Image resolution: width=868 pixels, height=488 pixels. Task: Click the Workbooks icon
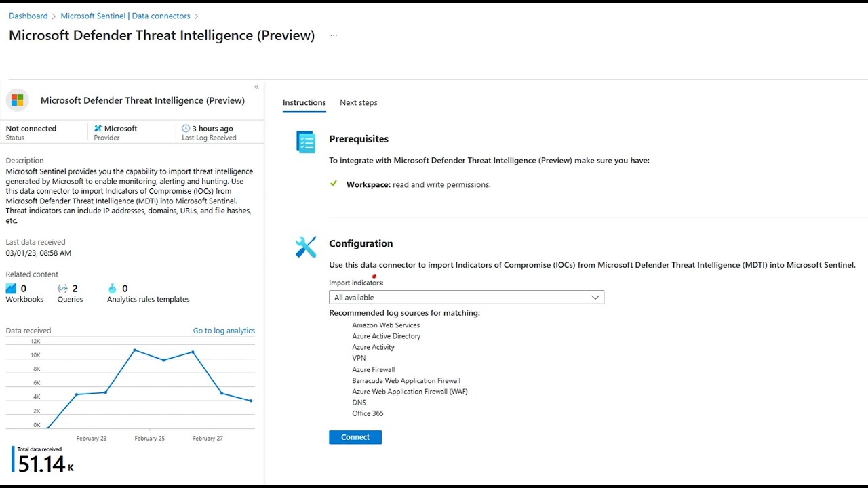(x=11, y=289)
